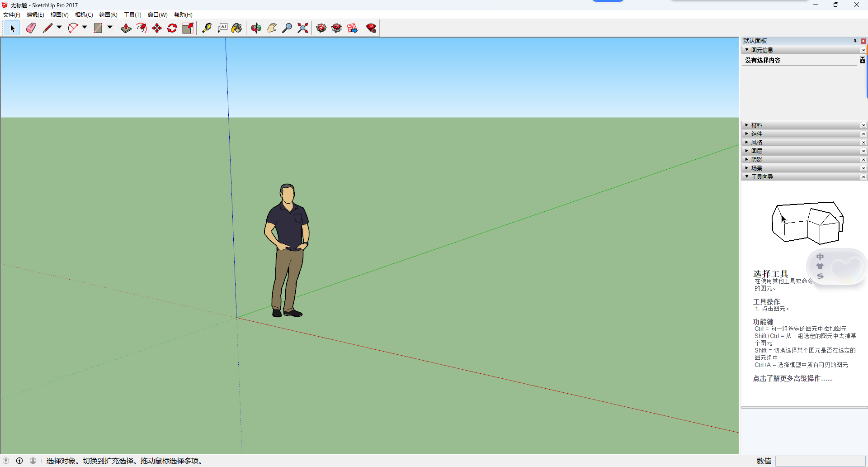Click the 数值 measurements input box
The image size is (868, 467).
tap(820, 461)
